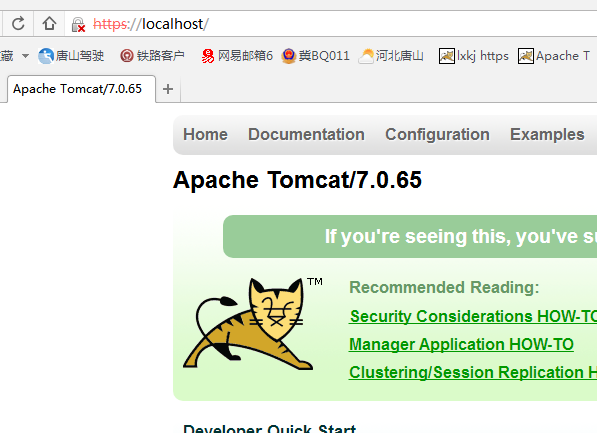Click the 冀BQ011 police badge favicon
Viewport: 597px width, 433px height.
click(x=289, y=56)
